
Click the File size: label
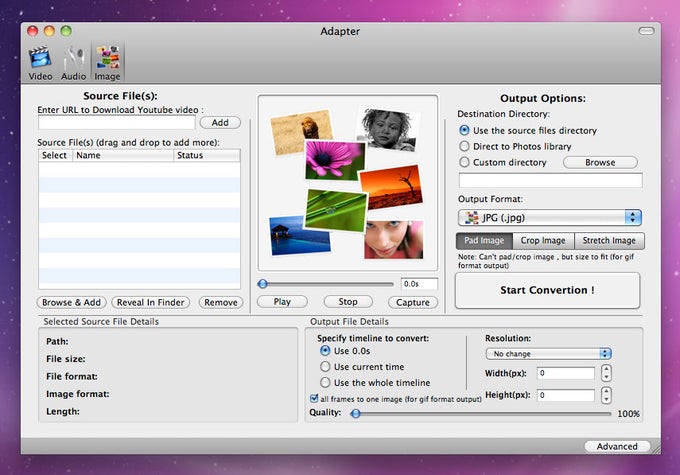65,359
